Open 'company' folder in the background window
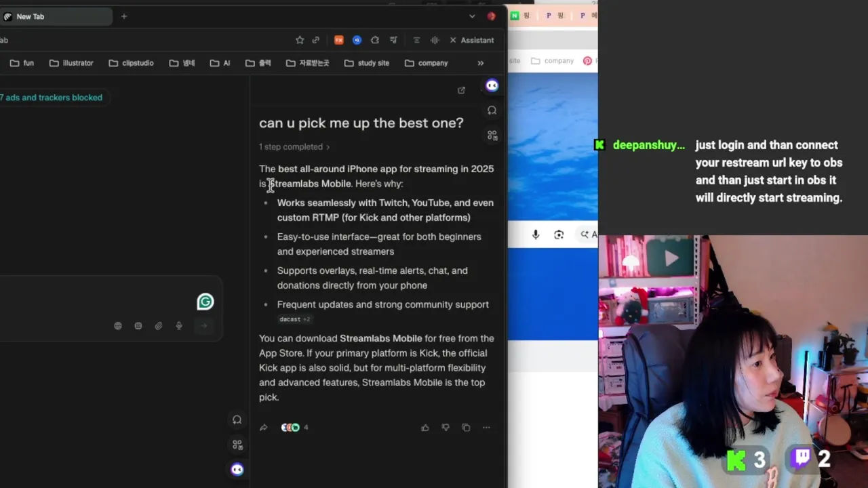The image size is (868, 488). tap(552, 60)
